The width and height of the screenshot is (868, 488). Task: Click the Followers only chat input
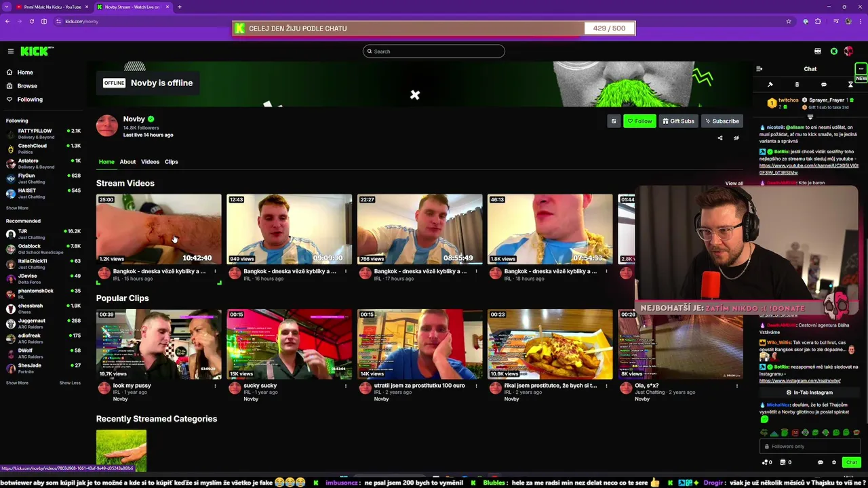pos(810,446)
